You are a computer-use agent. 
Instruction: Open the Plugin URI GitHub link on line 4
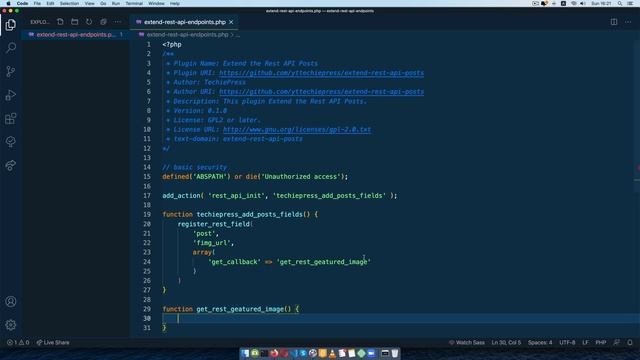coord(321,73)
